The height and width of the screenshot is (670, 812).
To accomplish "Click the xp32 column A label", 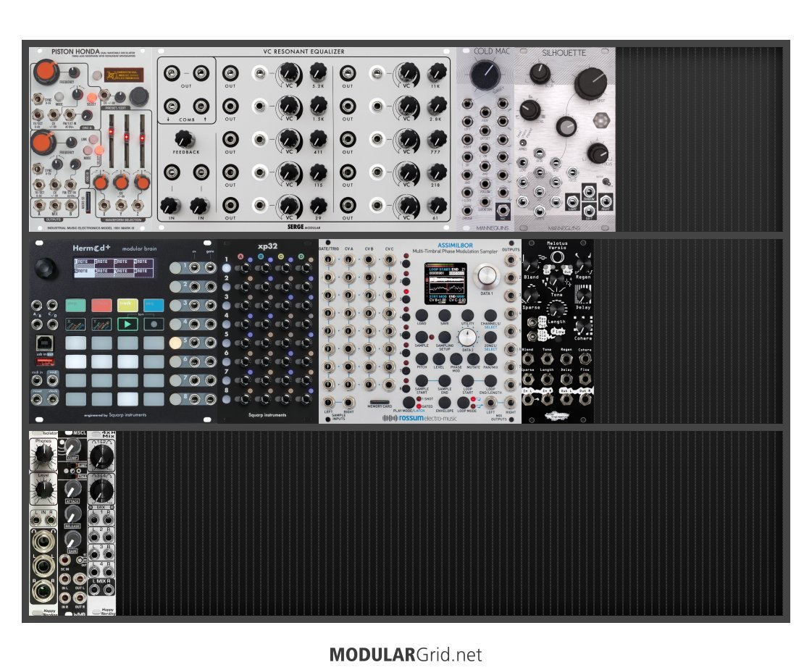I will point(240,256).
